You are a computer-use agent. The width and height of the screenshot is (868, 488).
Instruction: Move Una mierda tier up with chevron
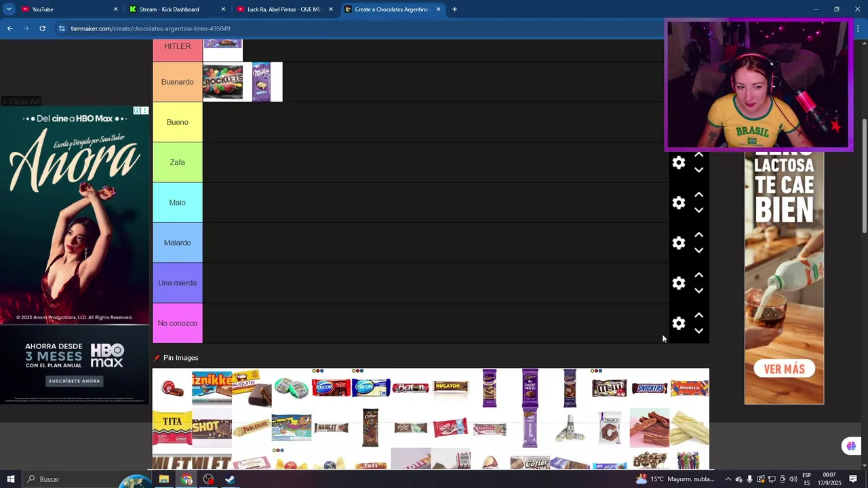(x=698, y=275)
